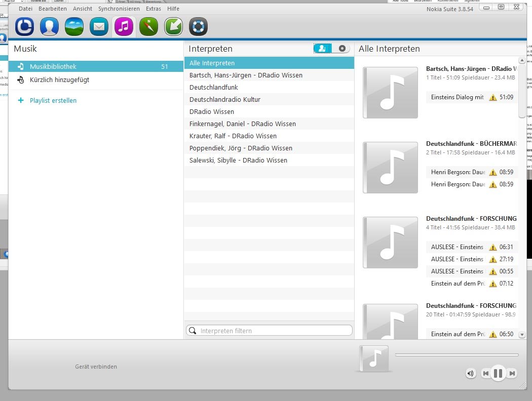
Task: Click the scroll up arrow in album list
Action: tap(522, 61)
